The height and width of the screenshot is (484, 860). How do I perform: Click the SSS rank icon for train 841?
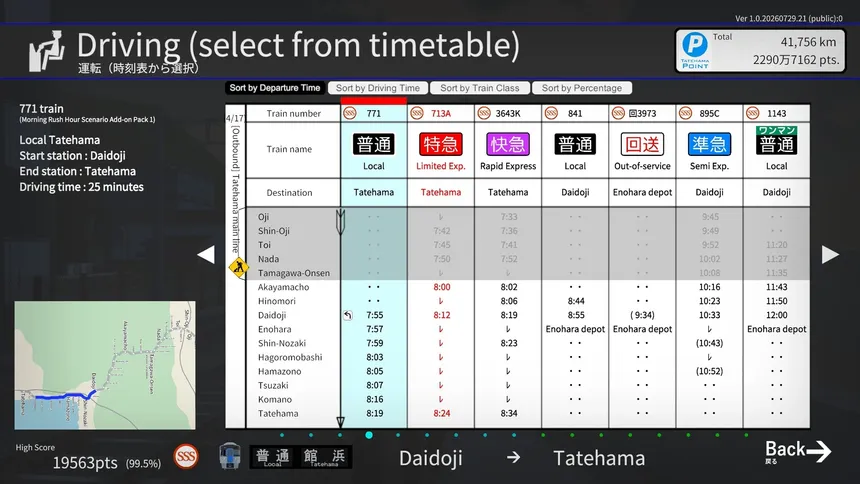[551, 113]
